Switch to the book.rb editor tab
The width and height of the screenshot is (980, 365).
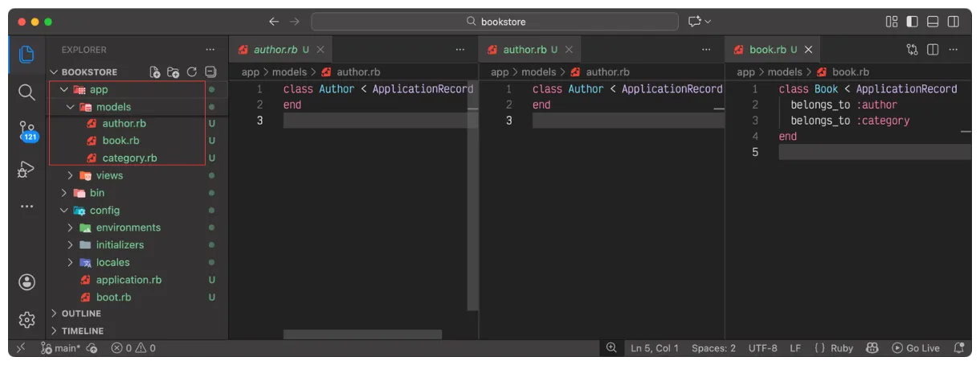(767, 50)
